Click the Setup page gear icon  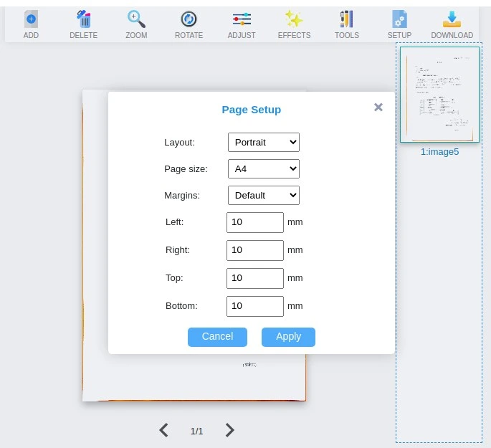tap(399, 20)
